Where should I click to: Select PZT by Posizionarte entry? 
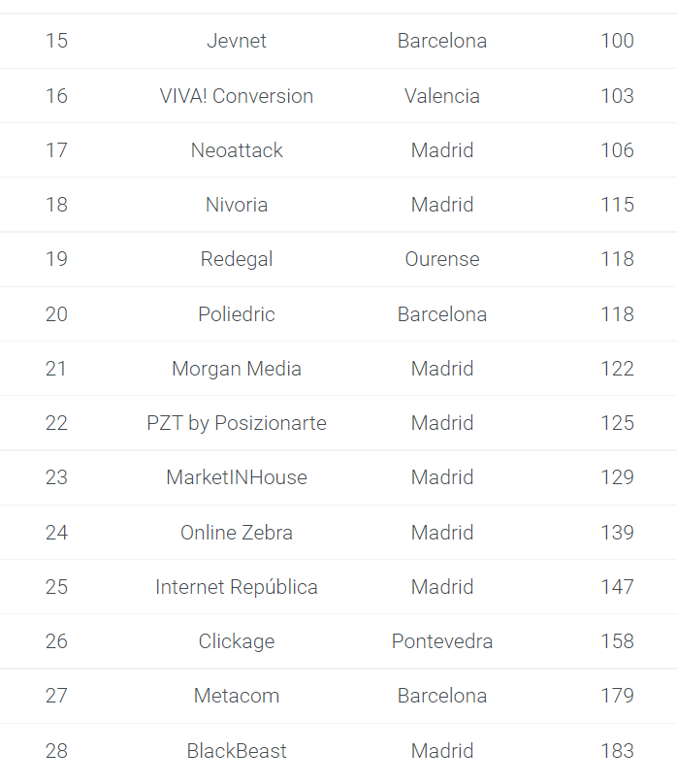[237, 423]
